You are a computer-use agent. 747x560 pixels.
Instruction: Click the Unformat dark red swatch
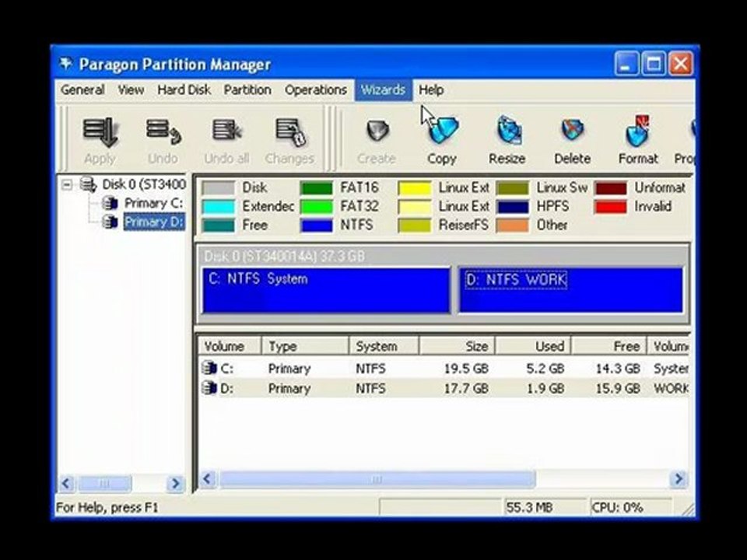click(x=611, y=188)
